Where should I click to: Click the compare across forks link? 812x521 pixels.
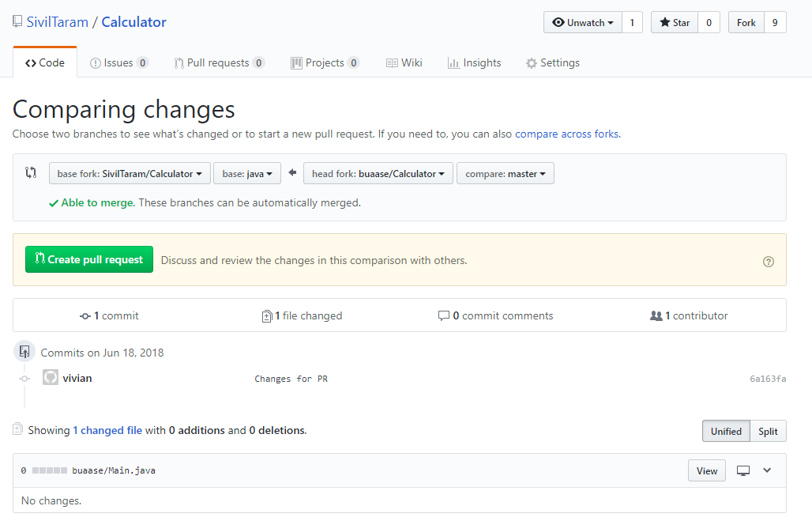click(566, 134)
